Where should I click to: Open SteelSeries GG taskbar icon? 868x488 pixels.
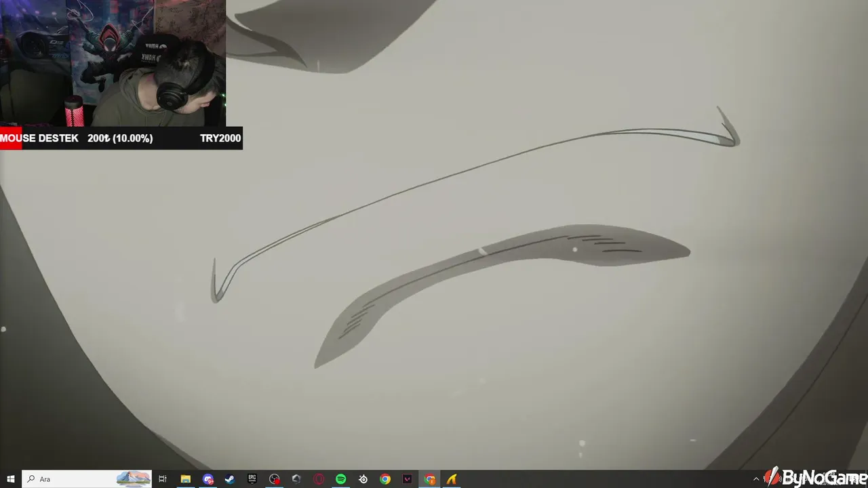(x=363, y=479)
